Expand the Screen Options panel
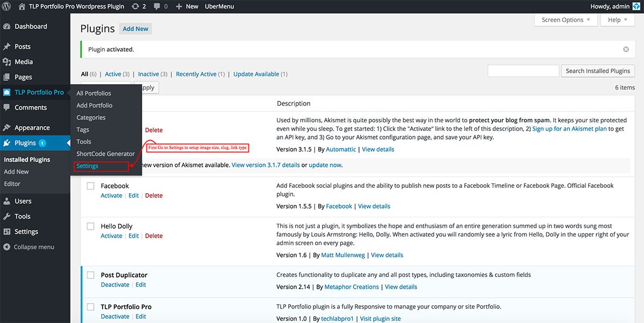 pyautogui.click(x=566, y=20)
